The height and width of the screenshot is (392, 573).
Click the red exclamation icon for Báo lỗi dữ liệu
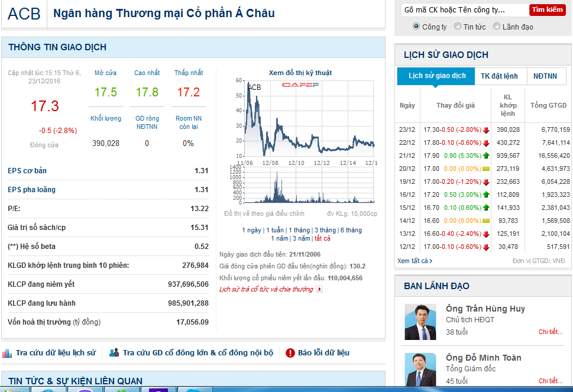[x=290, y=353]
